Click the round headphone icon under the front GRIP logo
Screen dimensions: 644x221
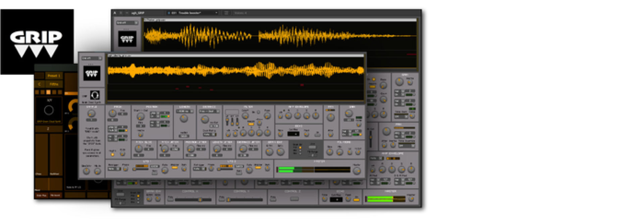tap(95, 95)
